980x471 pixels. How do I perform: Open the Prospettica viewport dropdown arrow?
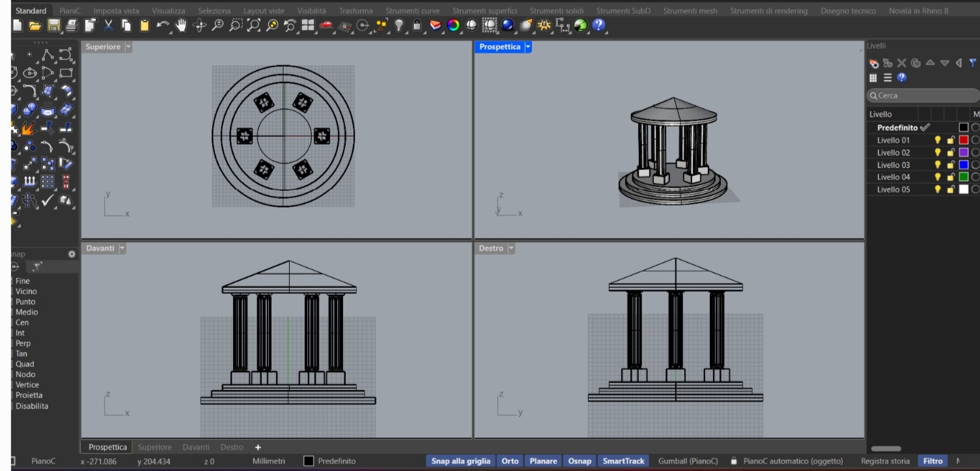(x=528, y=47)
